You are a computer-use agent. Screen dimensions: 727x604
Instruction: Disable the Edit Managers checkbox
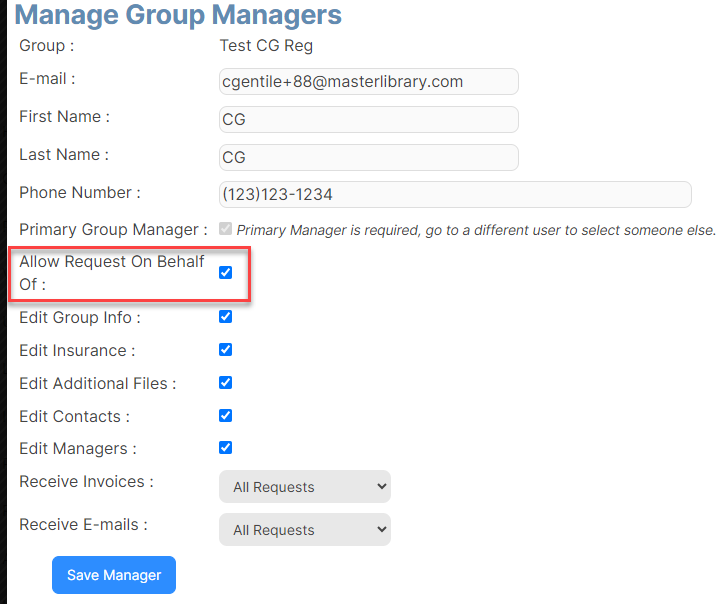pyautogui.click(x=225, y=448)
